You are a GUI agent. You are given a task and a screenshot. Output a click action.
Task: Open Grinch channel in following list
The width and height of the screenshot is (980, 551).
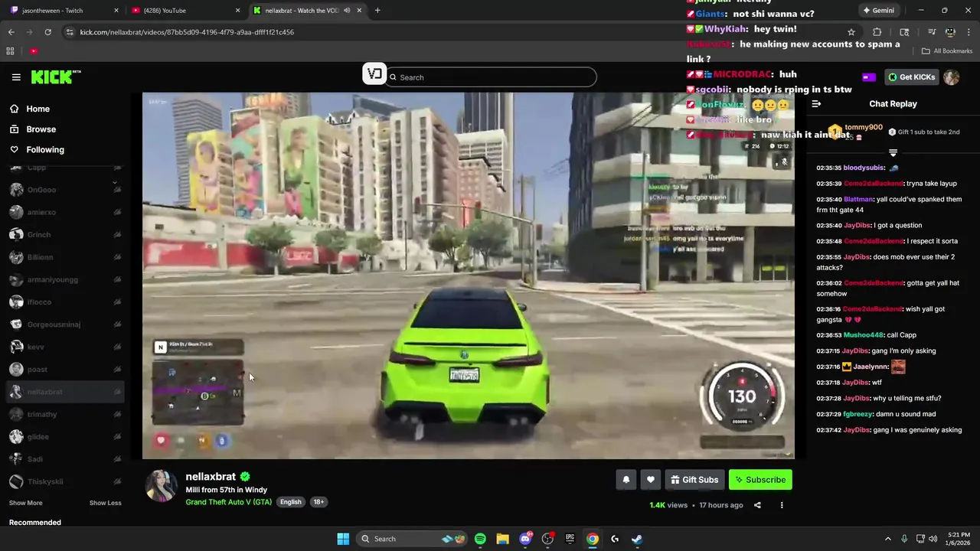(x=65, y=235)
